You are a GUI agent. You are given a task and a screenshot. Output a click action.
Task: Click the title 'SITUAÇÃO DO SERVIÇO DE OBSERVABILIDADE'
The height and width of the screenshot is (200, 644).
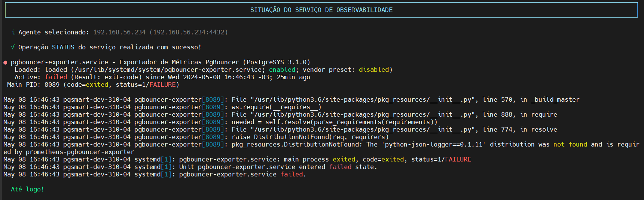tap(321, 10)
